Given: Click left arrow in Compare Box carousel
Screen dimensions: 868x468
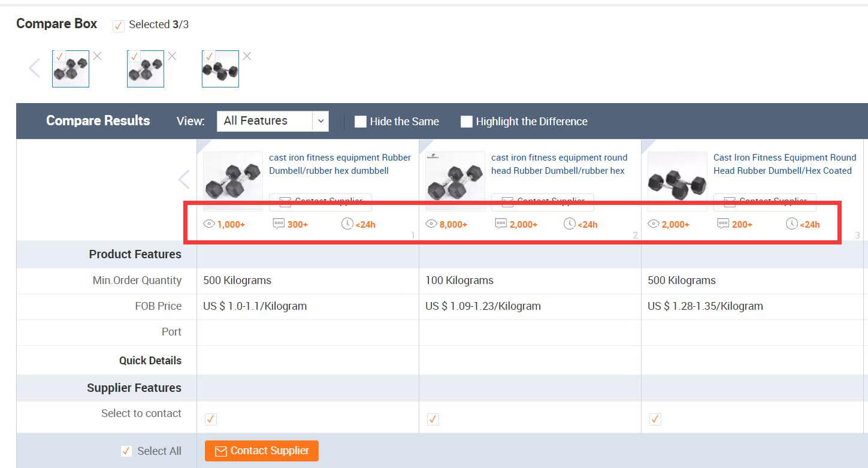Looking at the screenshot, I should [34, 68].
